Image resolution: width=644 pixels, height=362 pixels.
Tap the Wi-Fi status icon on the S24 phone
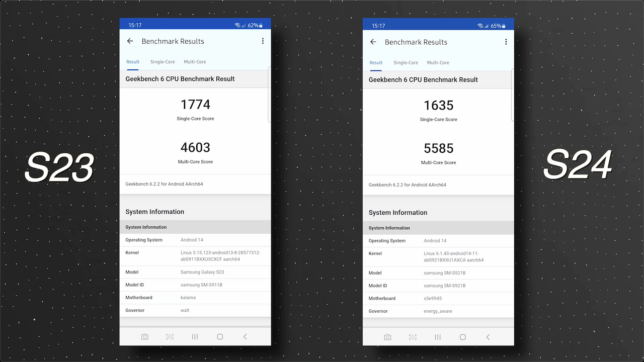480,26
